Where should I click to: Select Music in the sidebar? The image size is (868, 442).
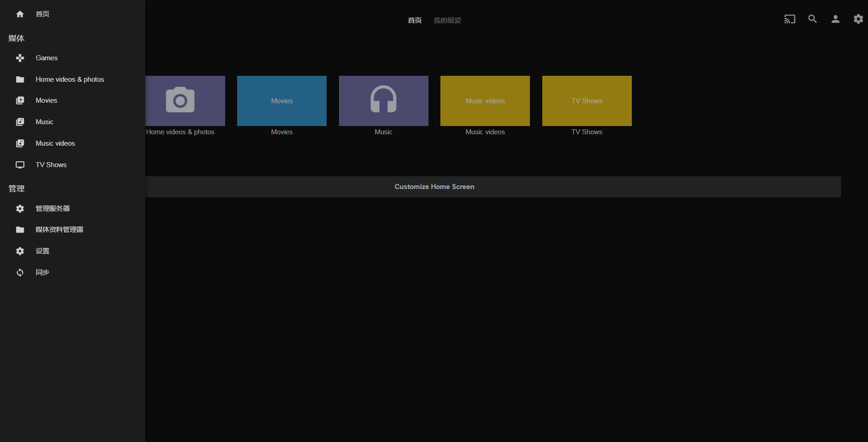(x=73, y=122)
